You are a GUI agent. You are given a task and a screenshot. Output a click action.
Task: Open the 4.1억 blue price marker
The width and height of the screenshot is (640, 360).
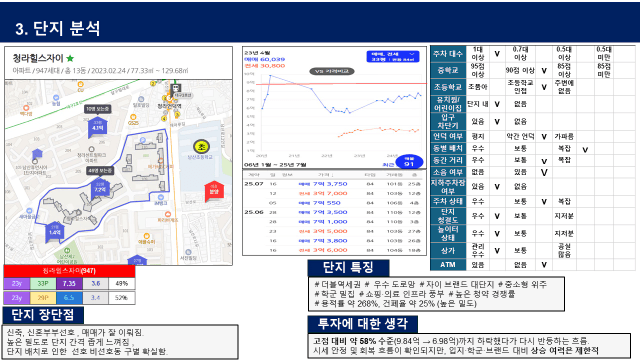97,126
